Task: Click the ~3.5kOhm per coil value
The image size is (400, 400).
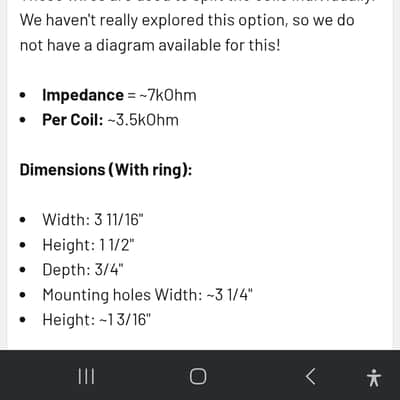Action: [143, 120]
